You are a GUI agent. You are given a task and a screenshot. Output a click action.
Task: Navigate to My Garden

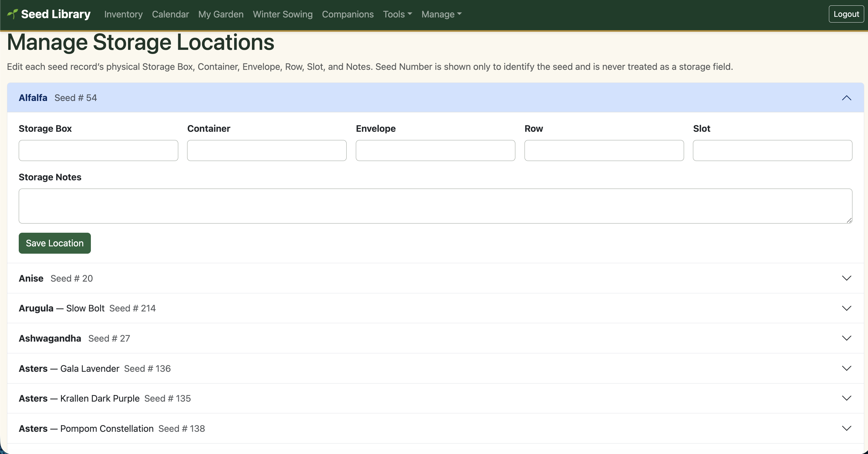pyautogui.click(x=221, y=14)
